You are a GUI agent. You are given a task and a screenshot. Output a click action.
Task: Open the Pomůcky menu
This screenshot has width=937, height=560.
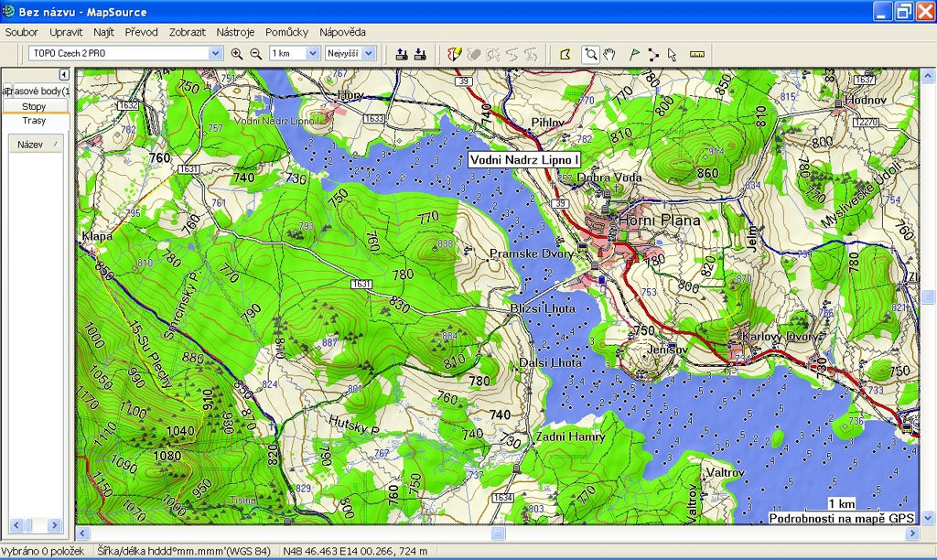(286, 32)
